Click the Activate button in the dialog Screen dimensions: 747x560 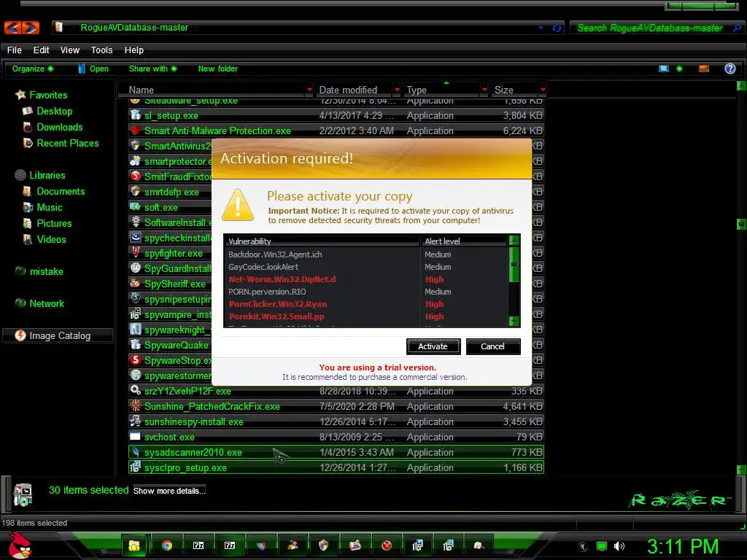pyautogui.click(x=433, y=346)
